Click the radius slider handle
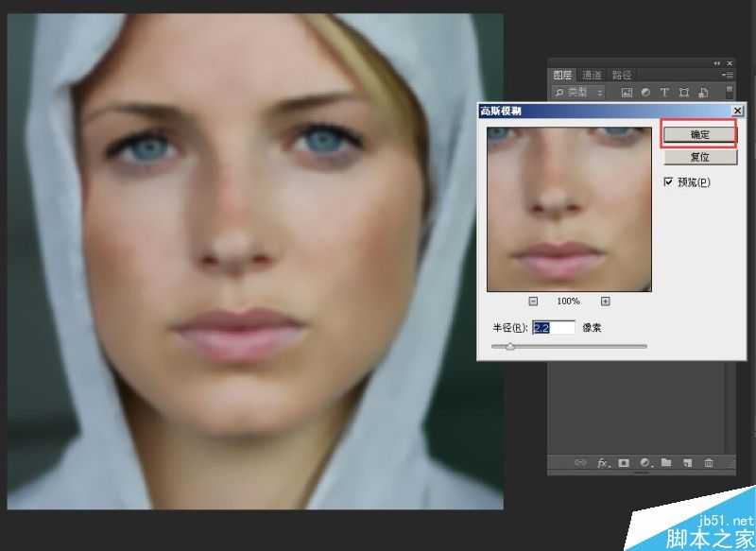 (x=510, y=347)
